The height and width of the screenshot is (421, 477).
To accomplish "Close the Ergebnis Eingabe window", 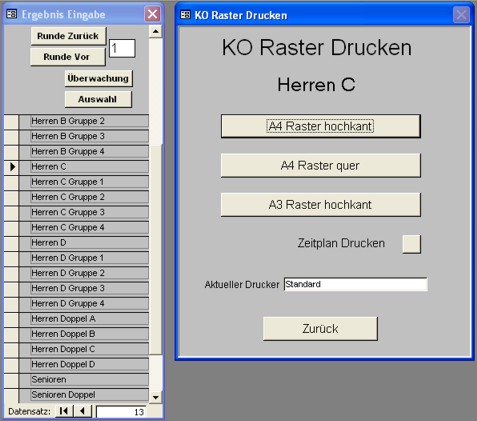I will (x=152, y=14).
